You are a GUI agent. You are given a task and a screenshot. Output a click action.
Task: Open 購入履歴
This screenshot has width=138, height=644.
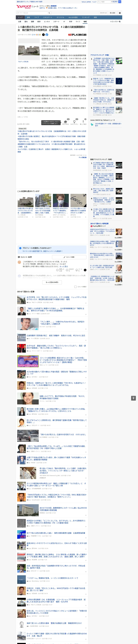coord(112,13)
